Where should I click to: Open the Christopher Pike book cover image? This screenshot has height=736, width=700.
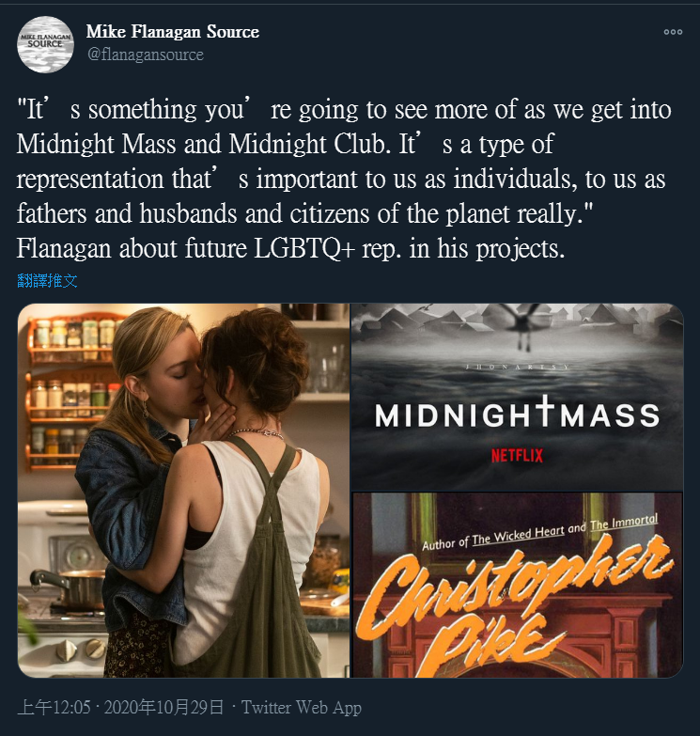point(517,585)
